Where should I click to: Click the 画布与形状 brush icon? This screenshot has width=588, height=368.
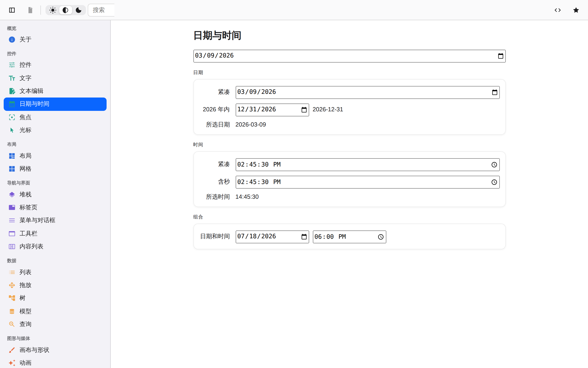tap(12, 350)
